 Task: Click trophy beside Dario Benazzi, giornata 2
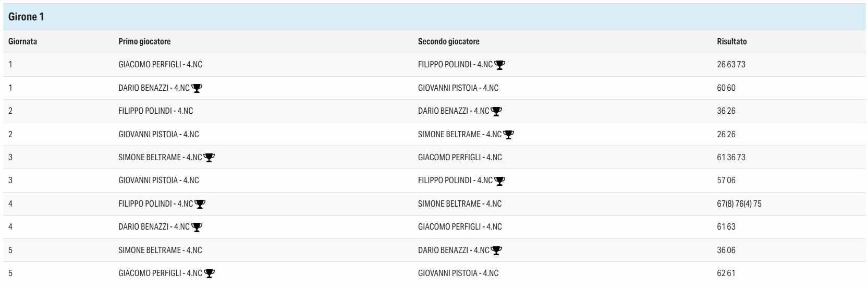click(x=496, y=111)
